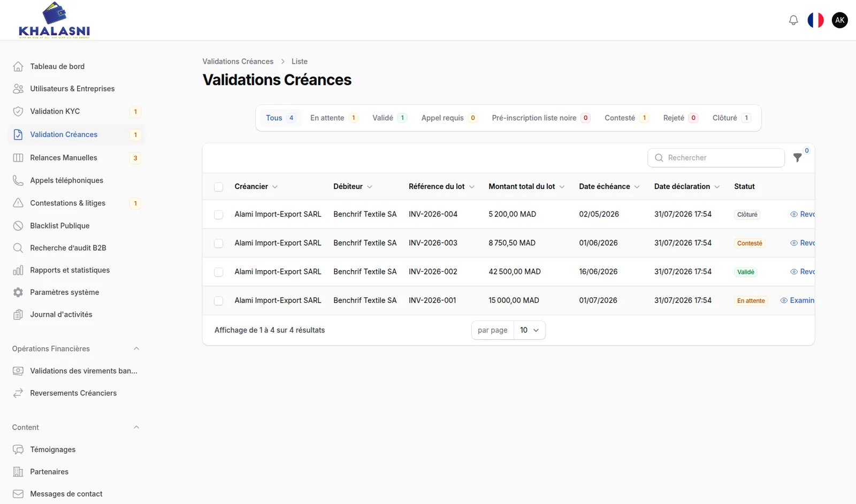
Task: Click the Relances Manuelles columns icon
Action: click(18, 158)
